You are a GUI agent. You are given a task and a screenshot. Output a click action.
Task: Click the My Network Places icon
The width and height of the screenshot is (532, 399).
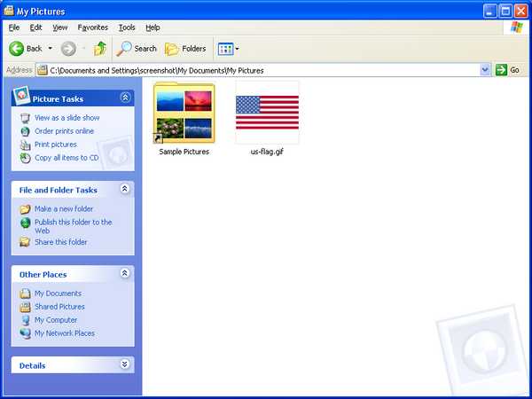click(x=26, y=333)
